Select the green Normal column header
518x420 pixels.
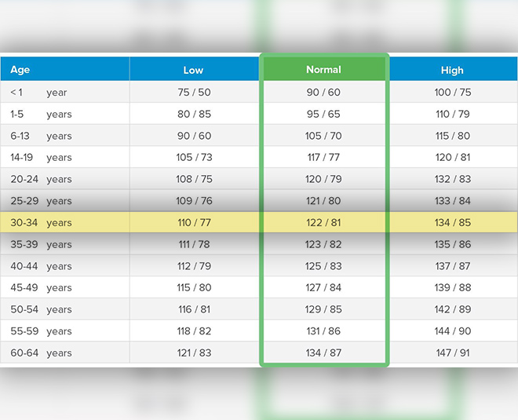click(323, 70)
